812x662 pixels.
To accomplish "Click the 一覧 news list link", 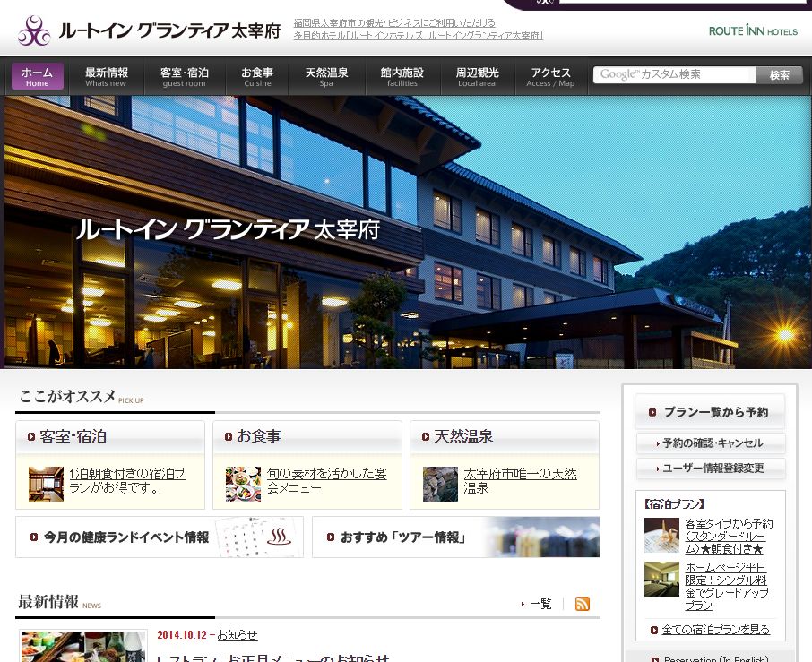I will pyautogui.click(x=539, y=604).
